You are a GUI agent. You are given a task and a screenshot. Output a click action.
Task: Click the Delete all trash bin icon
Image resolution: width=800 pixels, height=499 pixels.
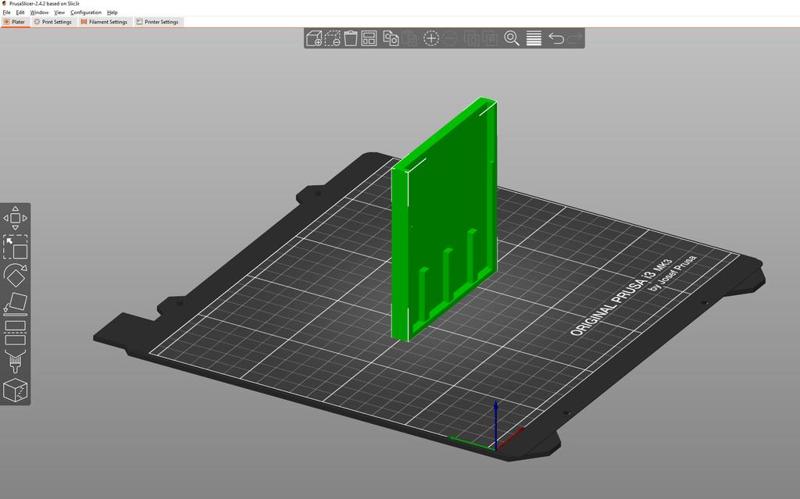point(351,38)
